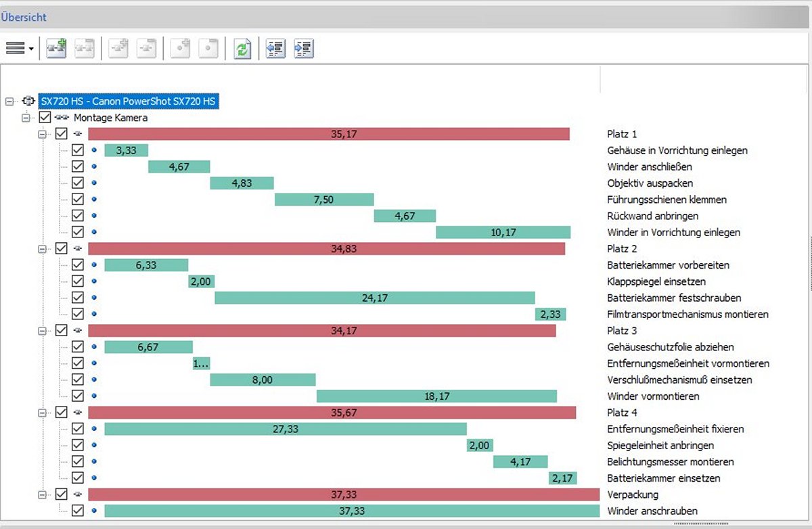Click the green 24,17 Batteriekammer festschrauben bar
Viewport: 812px width, 529px height.
point(375,298)
